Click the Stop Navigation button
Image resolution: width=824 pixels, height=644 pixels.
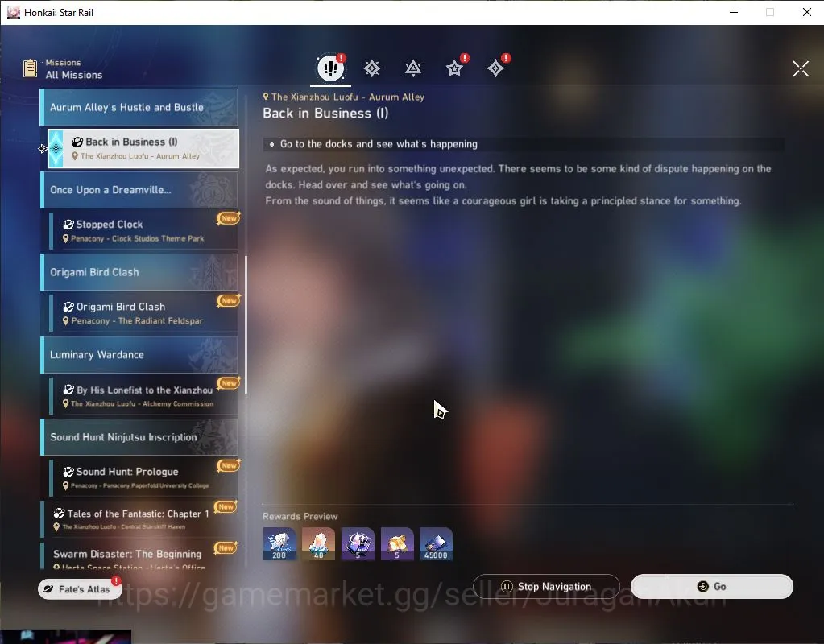[547, 586]
